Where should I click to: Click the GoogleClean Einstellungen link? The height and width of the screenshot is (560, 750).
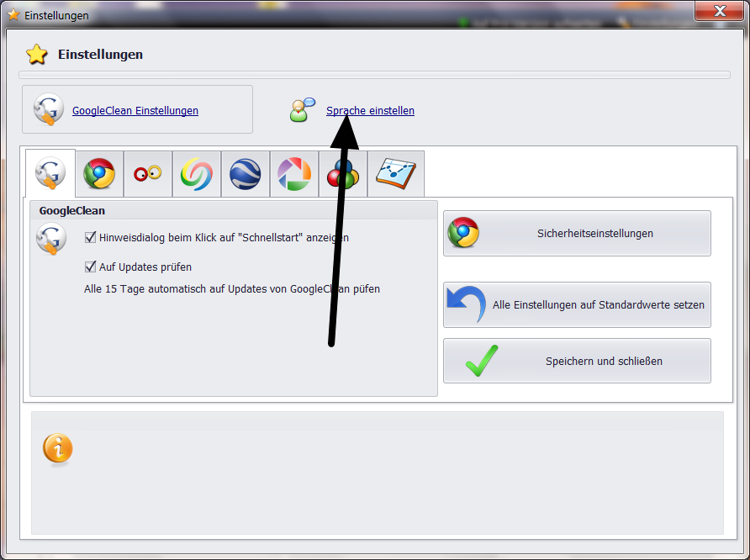tap(135, 110)
